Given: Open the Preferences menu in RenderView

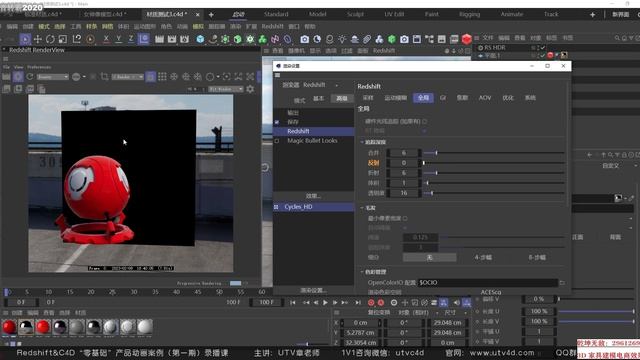Looking at the screenshot, I should 39,67.
